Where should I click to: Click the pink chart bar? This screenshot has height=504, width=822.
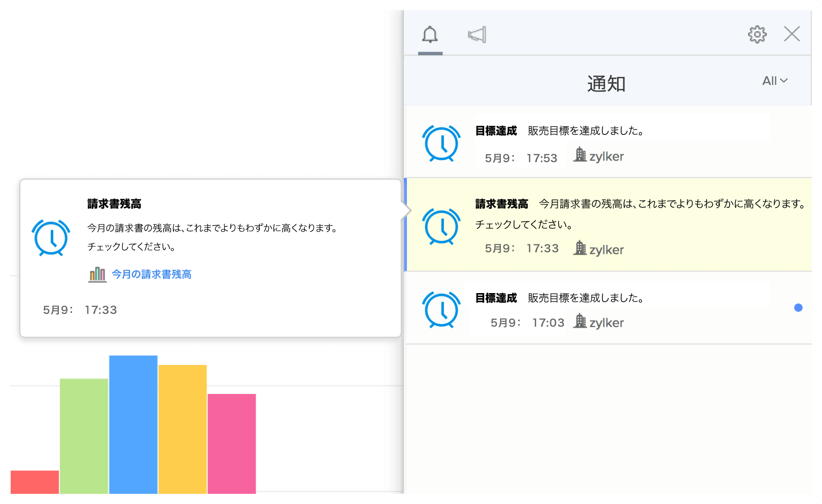pos(231,443)
